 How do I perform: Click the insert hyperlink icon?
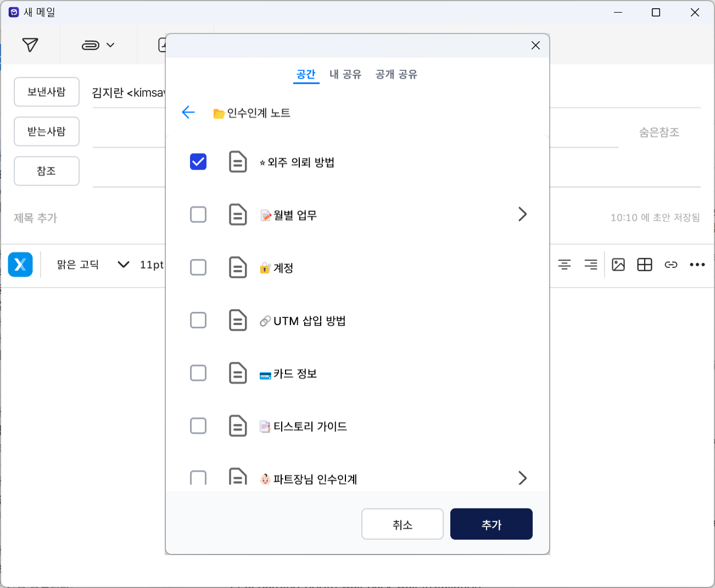click(671, 265)
